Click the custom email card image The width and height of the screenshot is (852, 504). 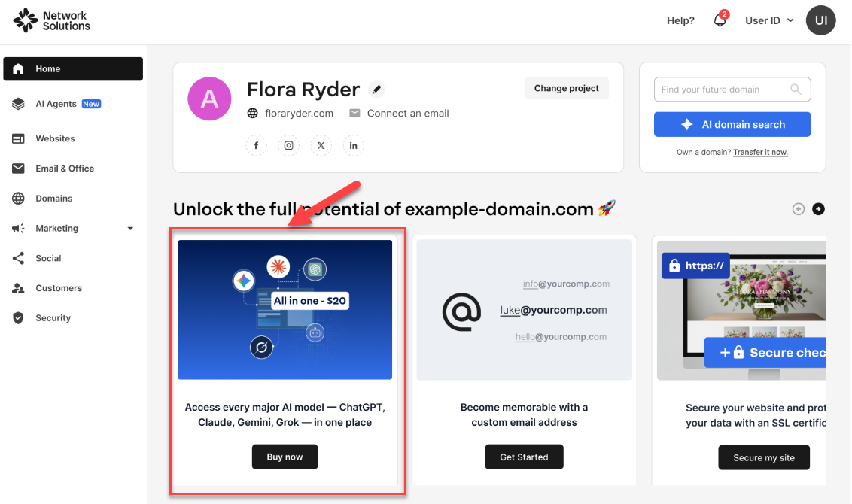tap(524, 310)
